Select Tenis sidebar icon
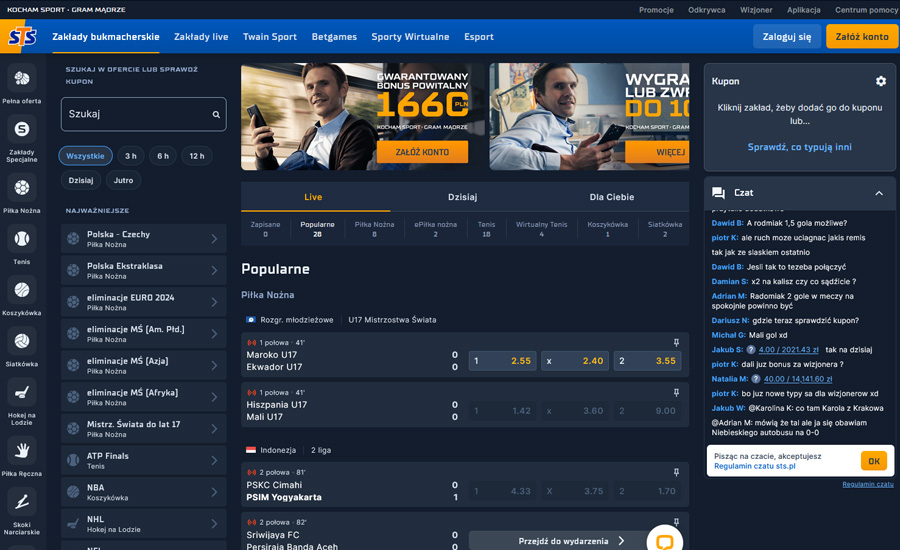The image size is (900, 550). tap(22, 239)
